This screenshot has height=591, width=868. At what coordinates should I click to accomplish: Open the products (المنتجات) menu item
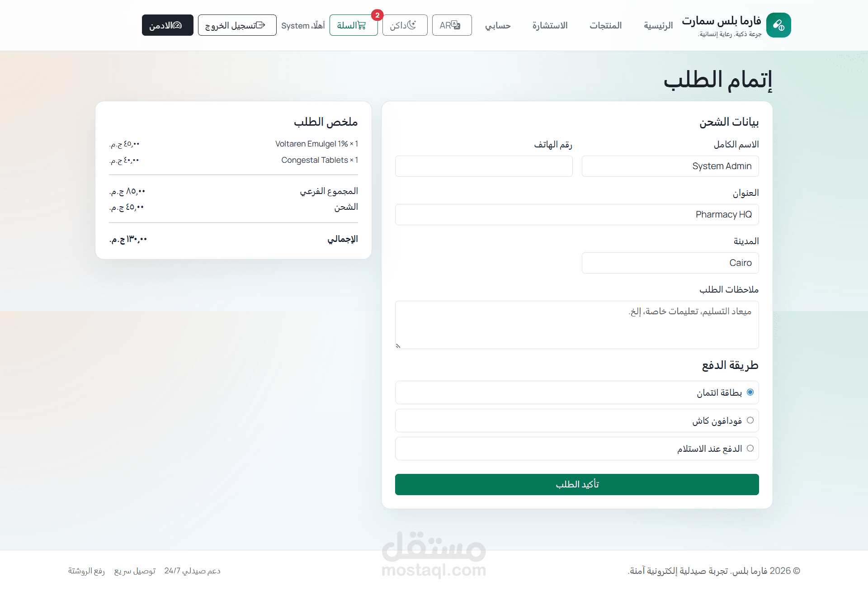[605, 25]
